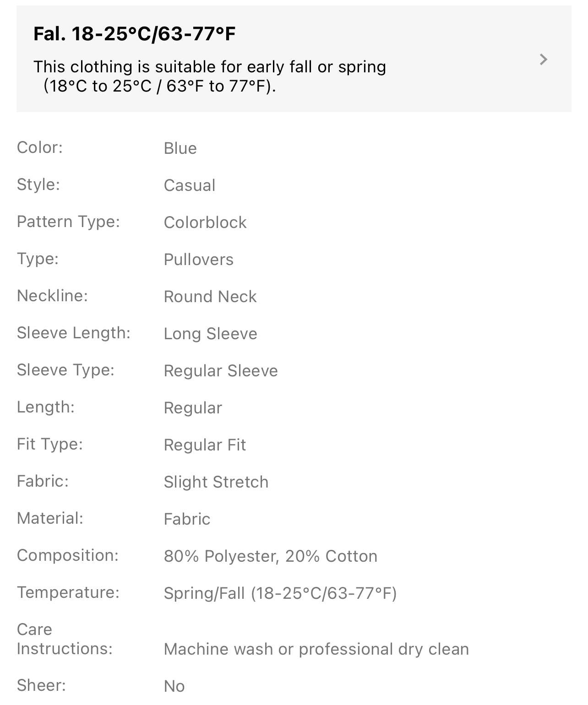Tap the 'Pattern Type:' label
Screen dimensions: 588x705
pyautogui.click(x=68, y=222)
